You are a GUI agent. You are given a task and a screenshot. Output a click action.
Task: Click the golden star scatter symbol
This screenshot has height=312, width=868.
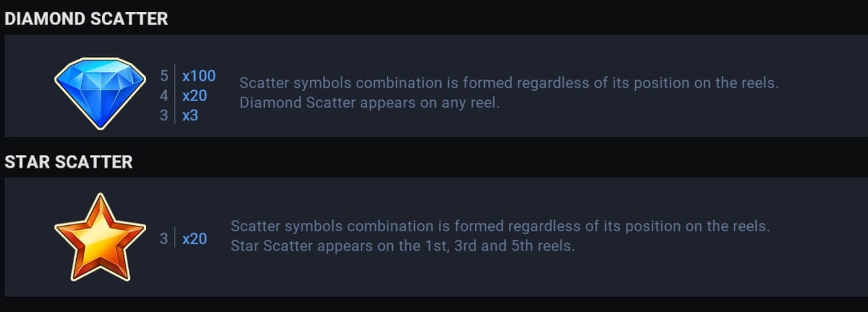pos(100,237)
